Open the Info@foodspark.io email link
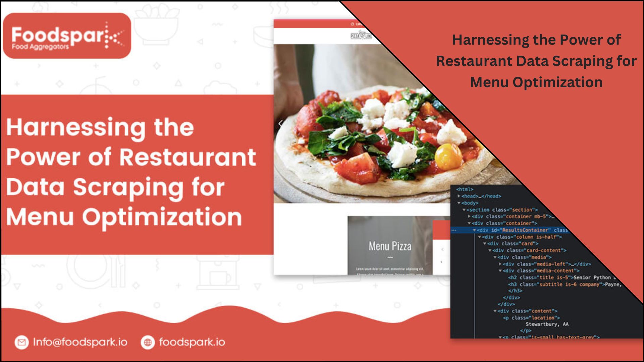 pyautogui.click(x=80, y=342)
